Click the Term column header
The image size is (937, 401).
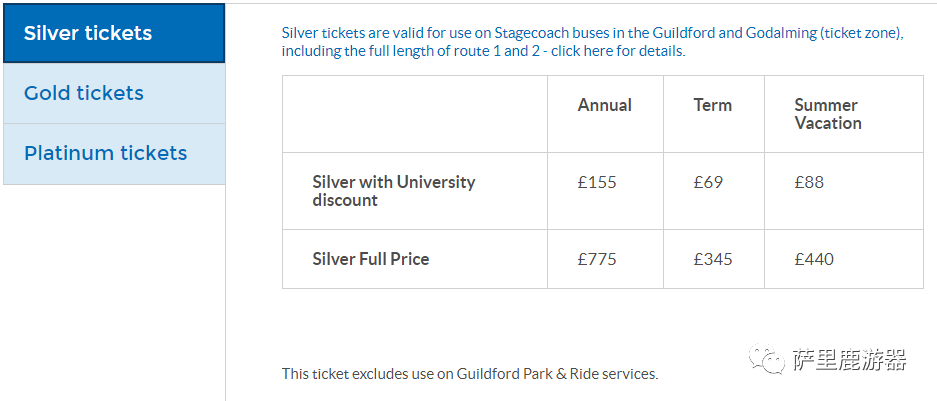pyautogui.click(x=712, y=105)
